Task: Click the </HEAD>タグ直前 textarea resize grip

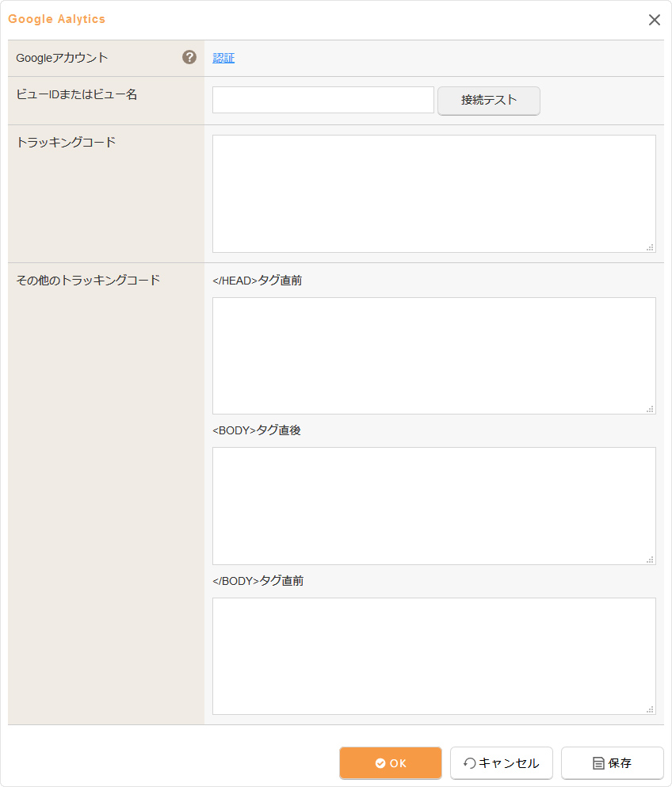Action: 650,409
